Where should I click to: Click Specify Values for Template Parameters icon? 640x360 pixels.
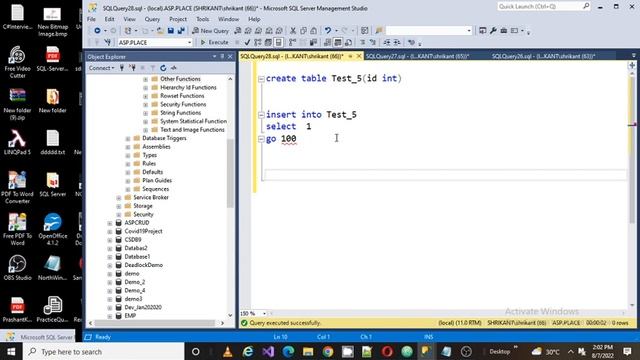point(411,42)
